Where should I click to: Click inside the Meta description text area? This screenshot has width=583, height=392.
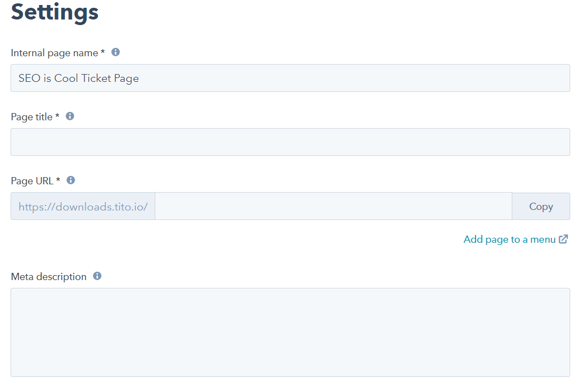pyautogui.click(x=290, y=332)
